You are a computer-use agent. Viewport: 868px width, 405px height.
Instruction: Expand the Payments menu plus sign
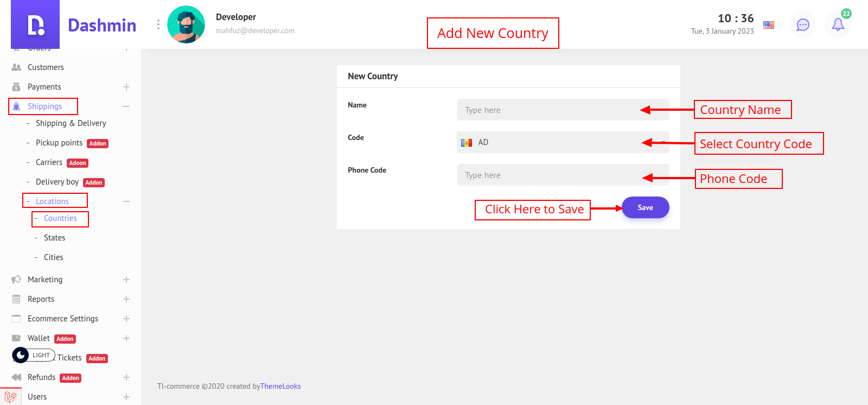point(126,87)
